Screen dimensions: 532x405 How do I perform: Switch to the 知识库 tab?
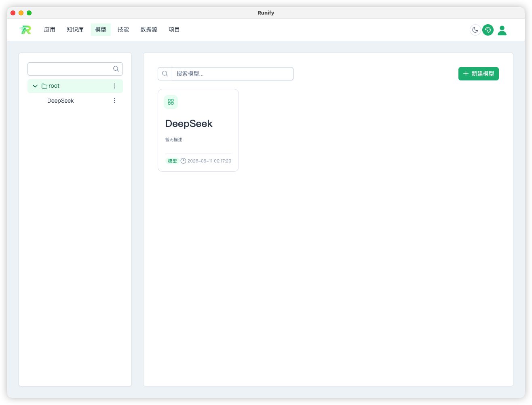pos(75,30)
